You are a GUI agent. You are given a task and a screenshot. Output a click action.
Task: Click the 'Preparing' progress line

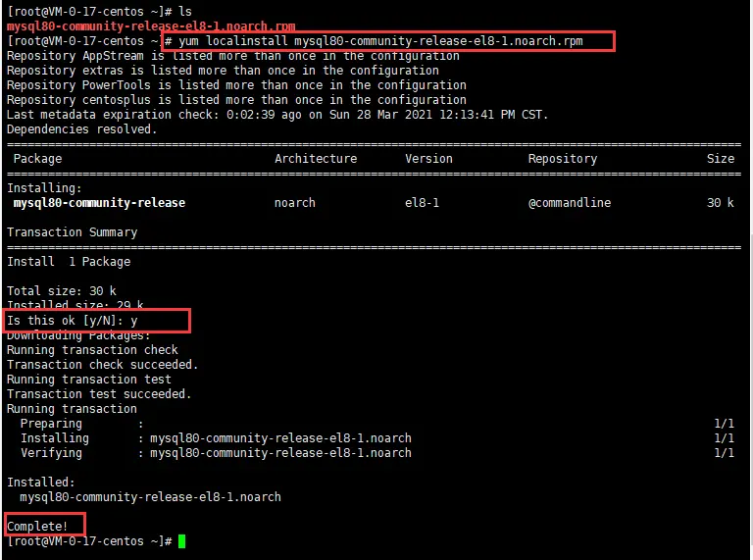click(x=376, y=424)
